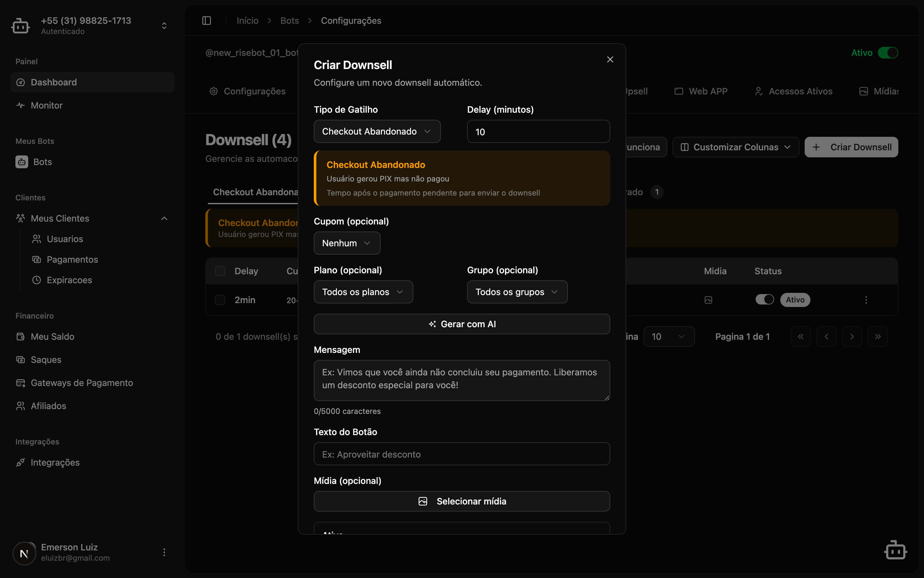This screenshot has height=578, width=924.
Task: Go to Início in the breadcrumb
Action: coord(247,21)
